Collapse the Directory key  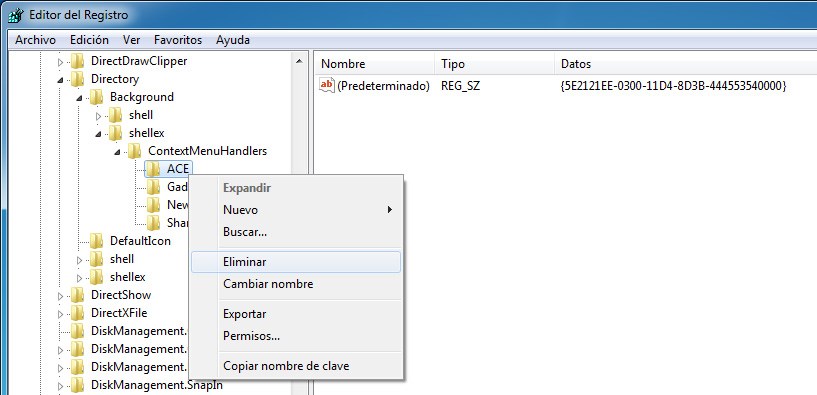(x=60, y=80)
